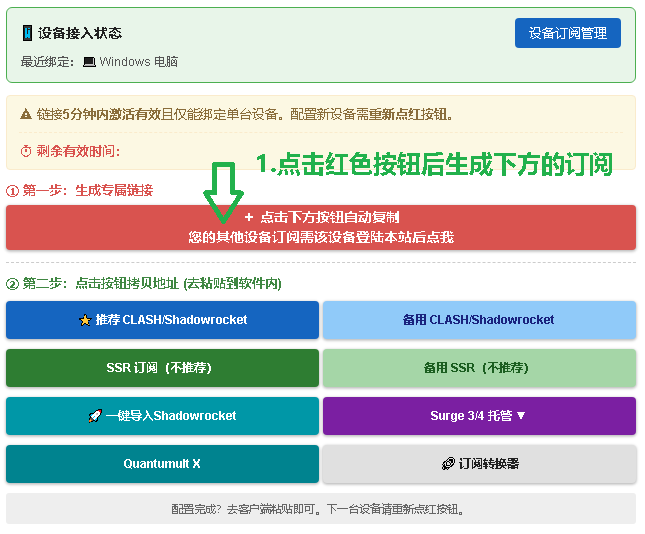The width and height of the screenshot is (645, 534).
Task: Open 设备订阅管理 device subscription management
Action: point(567,33)
